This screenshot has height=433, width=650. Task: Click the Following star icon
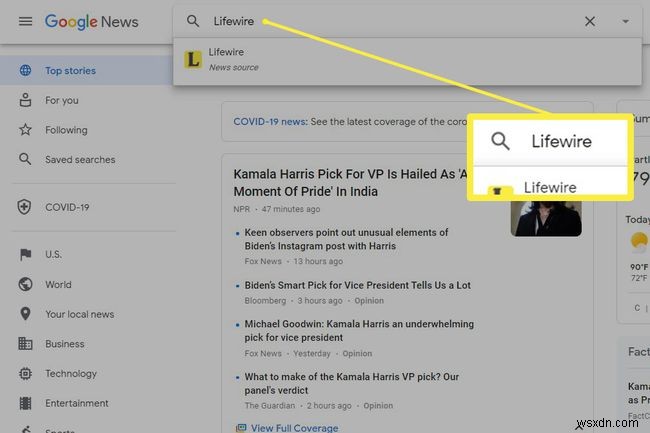pyautogui.click(x=25, y=130)
